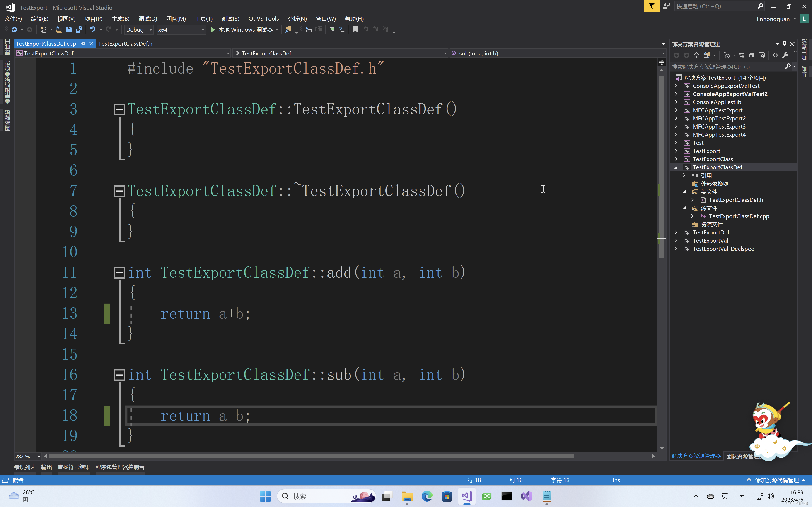Click the Save All toolbar icon

[79, 29]
